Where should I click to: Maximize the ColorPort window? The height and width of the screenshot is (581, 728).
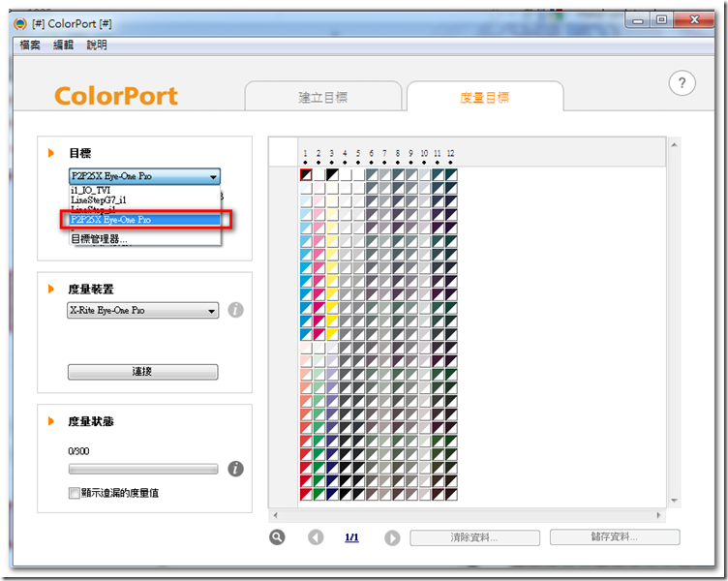(x=661, y=20)
